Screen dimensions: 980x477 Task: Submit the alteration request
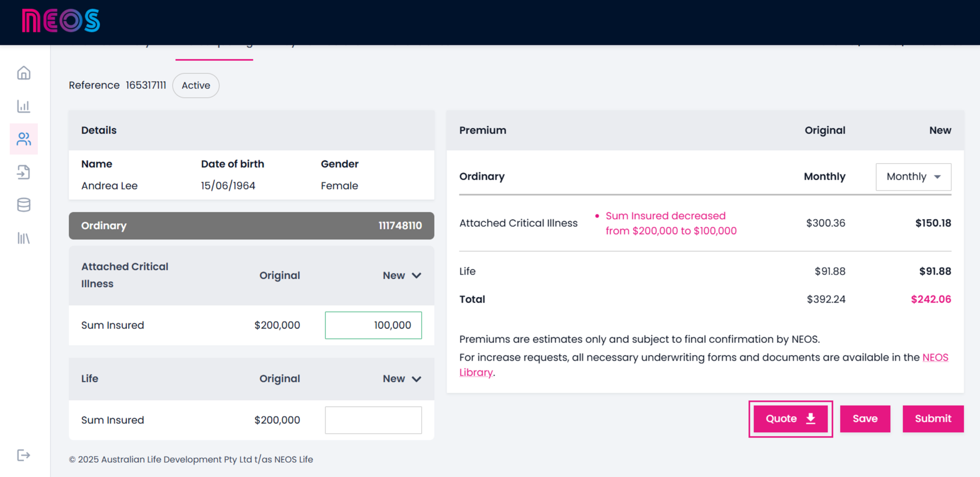pyautogui.click(x=932, y=419)
